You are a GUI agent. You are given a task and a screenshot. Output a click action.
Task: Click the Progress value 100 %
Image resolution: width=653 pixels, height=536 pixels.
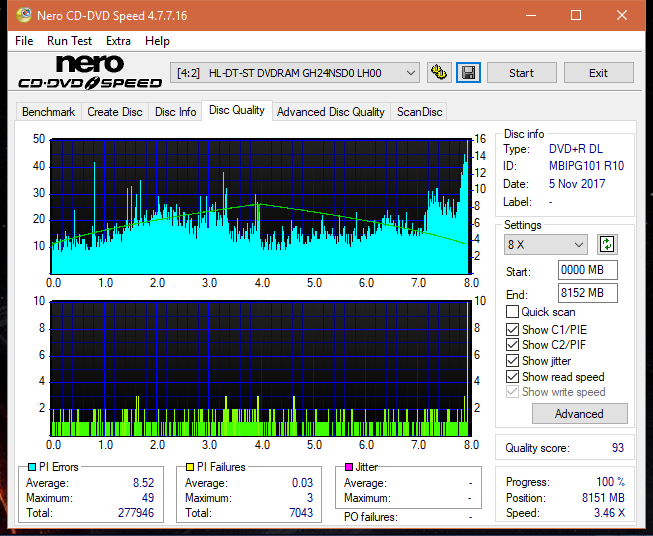(611, 482)
